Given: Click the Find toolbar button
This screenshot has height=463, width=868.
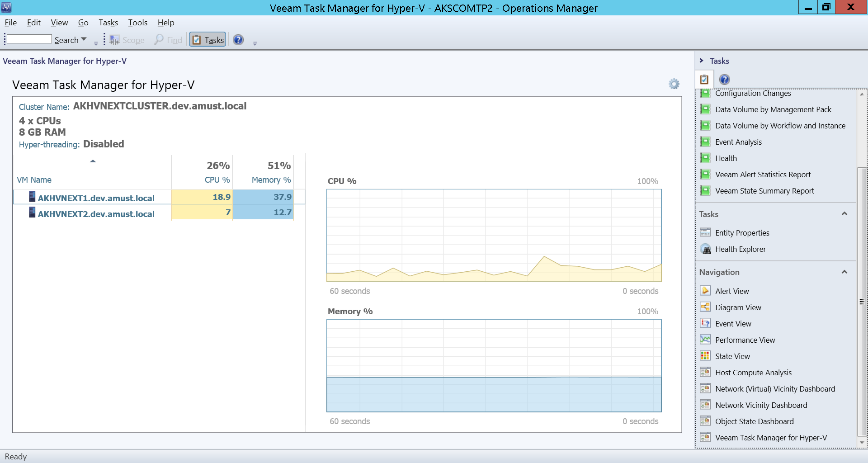Looking at the screenshot, I should click(168, 40).
